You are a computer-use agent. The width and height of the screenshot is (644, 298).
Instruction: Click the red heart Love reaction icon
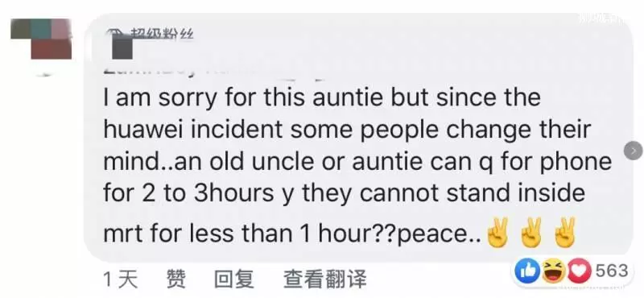click(578, 271)
